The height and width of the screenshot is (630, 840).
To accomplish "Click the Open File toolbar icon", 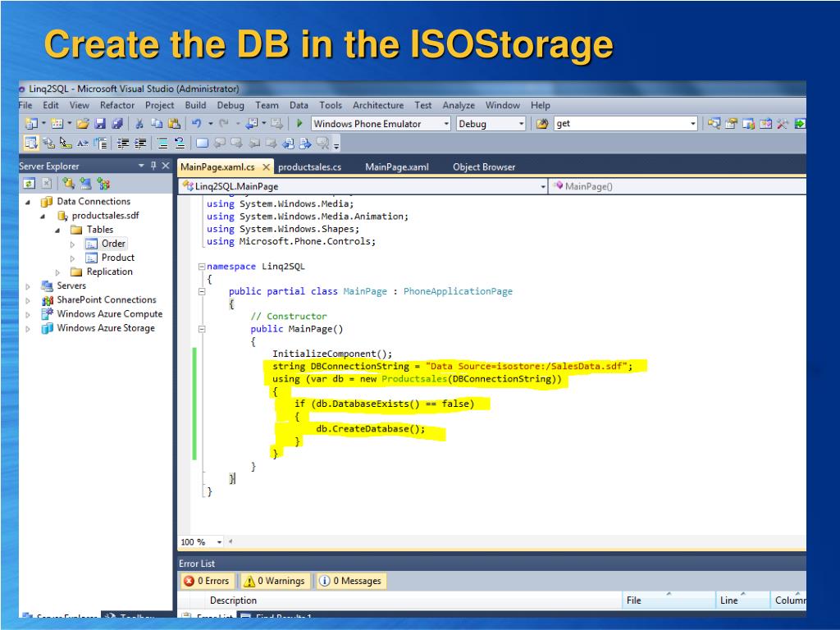I will pyautogui.click(x=82, y=124).
